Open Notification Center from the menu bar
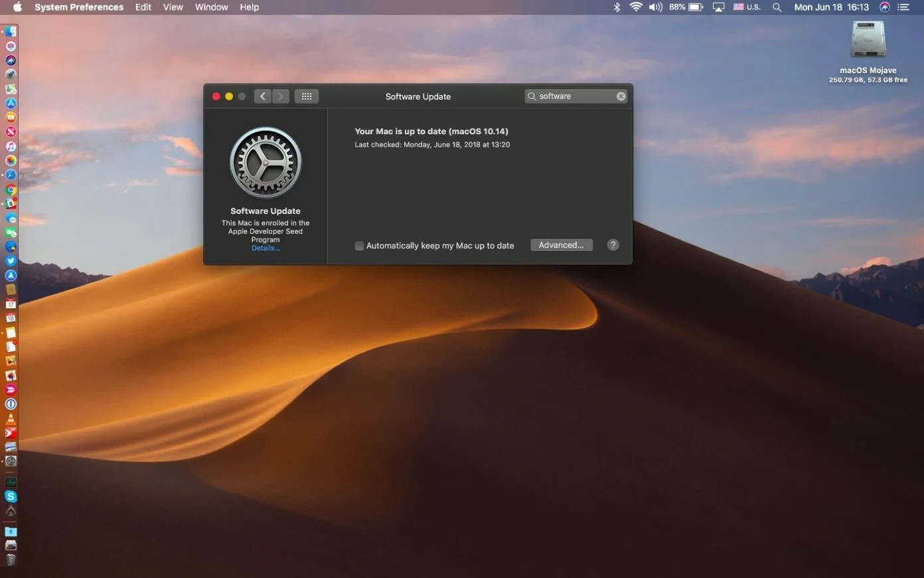This screenshot has width=924, height=578. click(x=903, y=7)
